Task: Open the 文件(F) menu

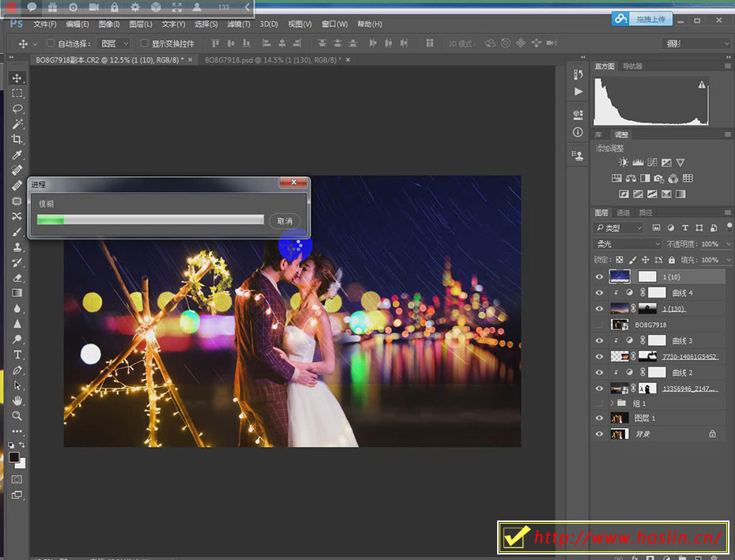Action: point(44,24)
